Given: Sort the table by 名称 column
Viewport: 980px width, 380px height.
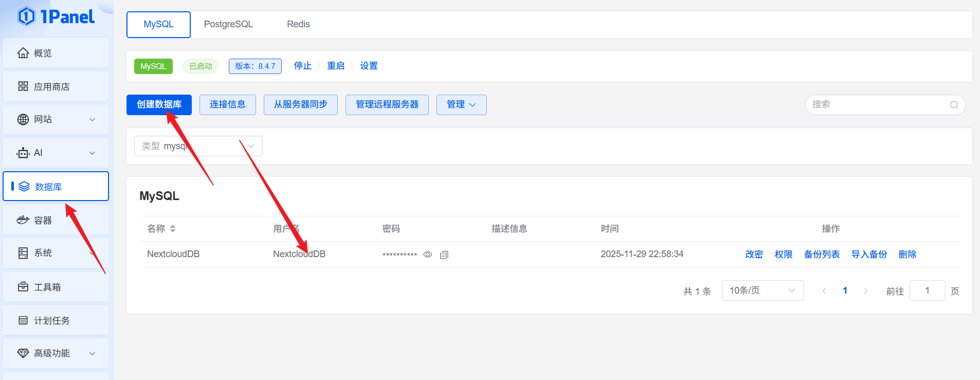Looking at the screenshot, I should 173,229.
